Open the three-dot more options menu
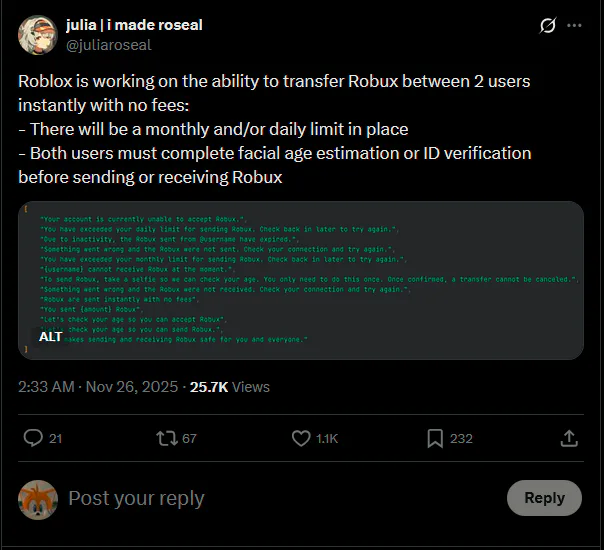 (574, 26)
